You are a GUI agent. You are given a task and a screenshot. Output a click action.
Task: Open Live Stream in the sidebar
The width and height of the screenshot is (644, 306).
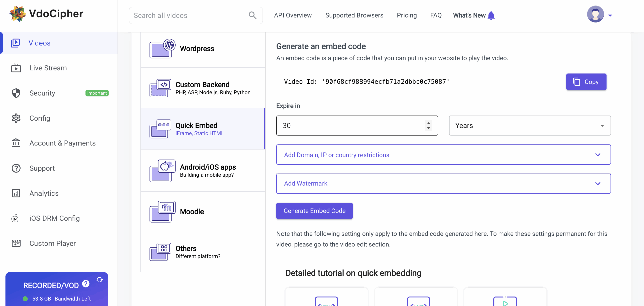point(59,68)
